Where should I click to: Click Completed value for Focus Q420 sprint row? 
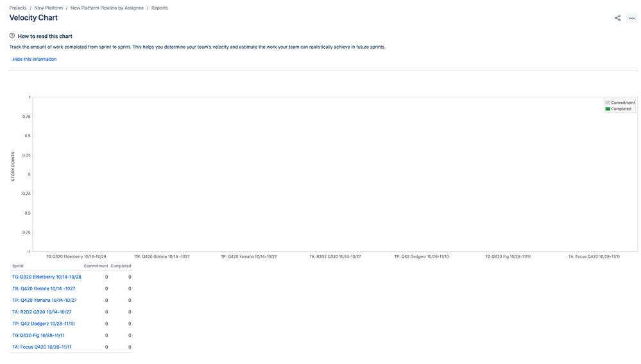(130, 347)
